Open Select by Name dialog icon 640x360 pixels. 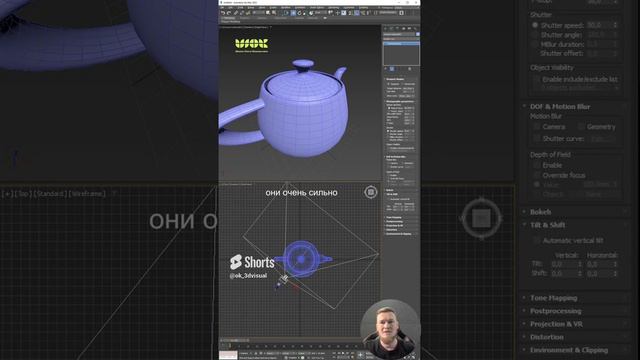point(274,13)
